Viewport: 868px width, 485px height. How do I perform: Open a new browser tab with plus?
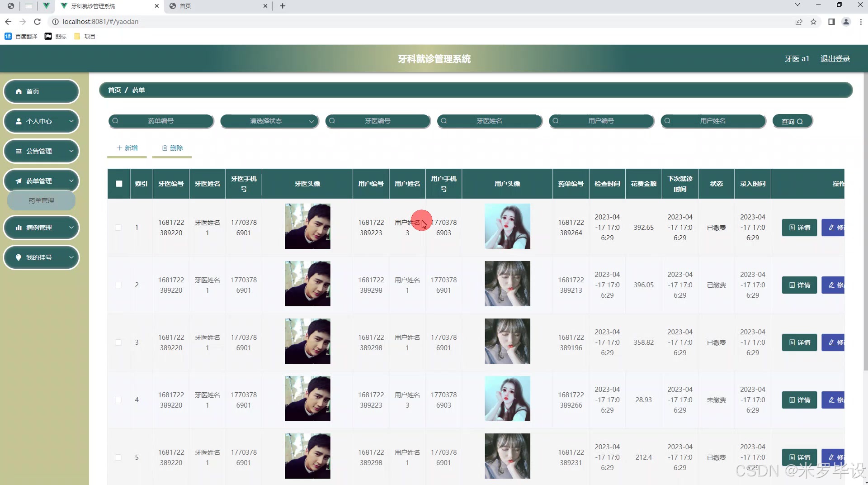tap(283, 6)
